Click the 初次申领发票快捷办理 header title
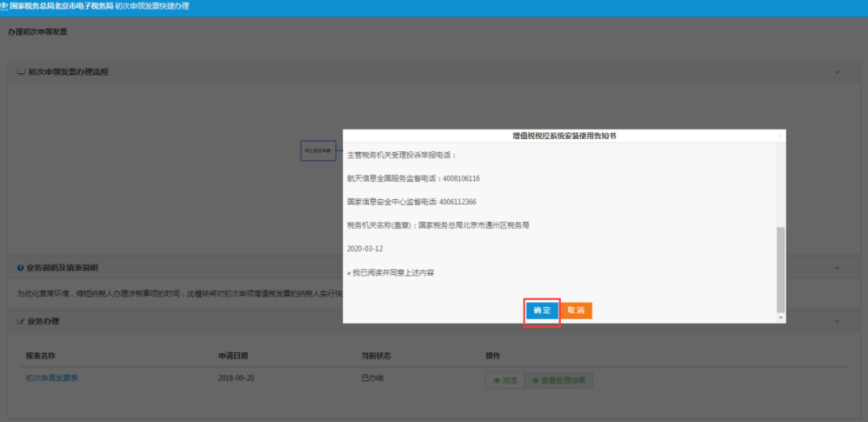Viewport: 868px width, 422px height. [153, 6]
